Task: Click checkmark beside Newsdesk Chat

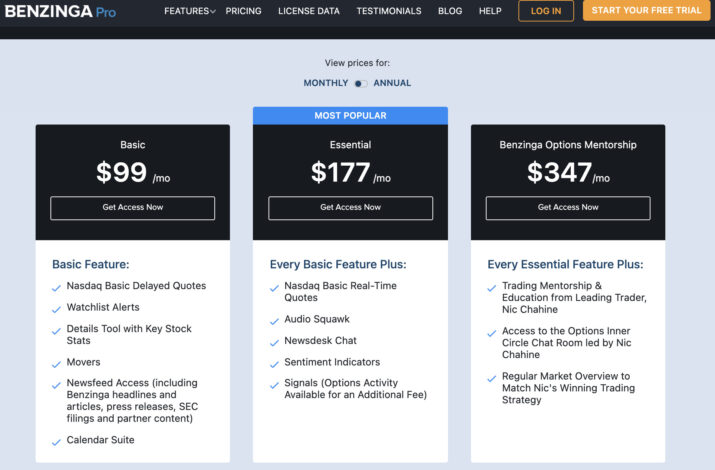Action: 274,343
